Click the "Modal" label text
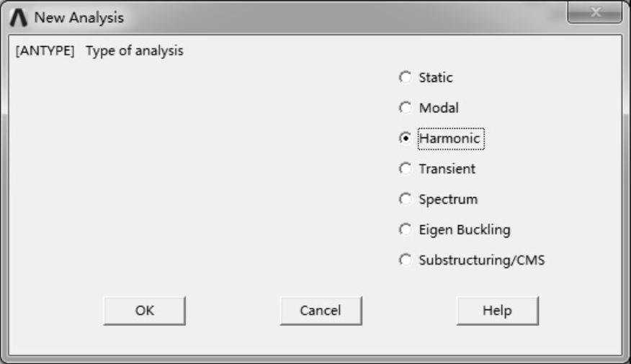The image size is (631, 364). (x=439, y=108)
